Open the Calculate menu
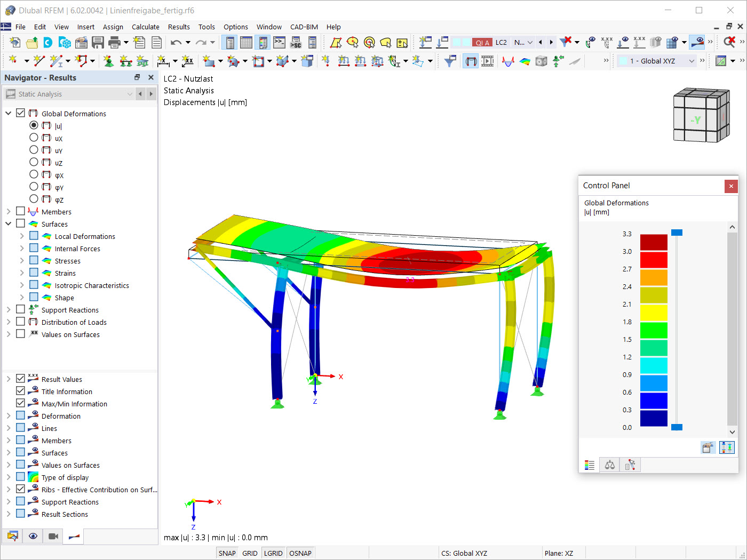 146,27
